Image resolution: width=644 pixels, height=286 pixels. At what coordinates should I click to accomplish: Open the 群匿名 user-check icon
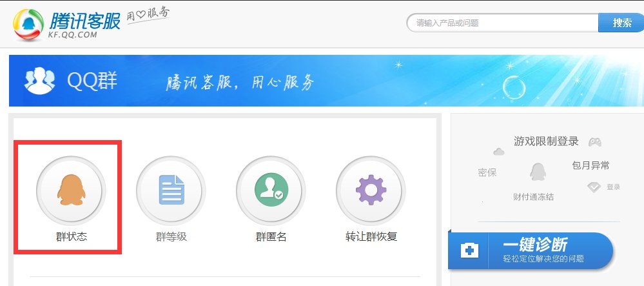(271, 190)
